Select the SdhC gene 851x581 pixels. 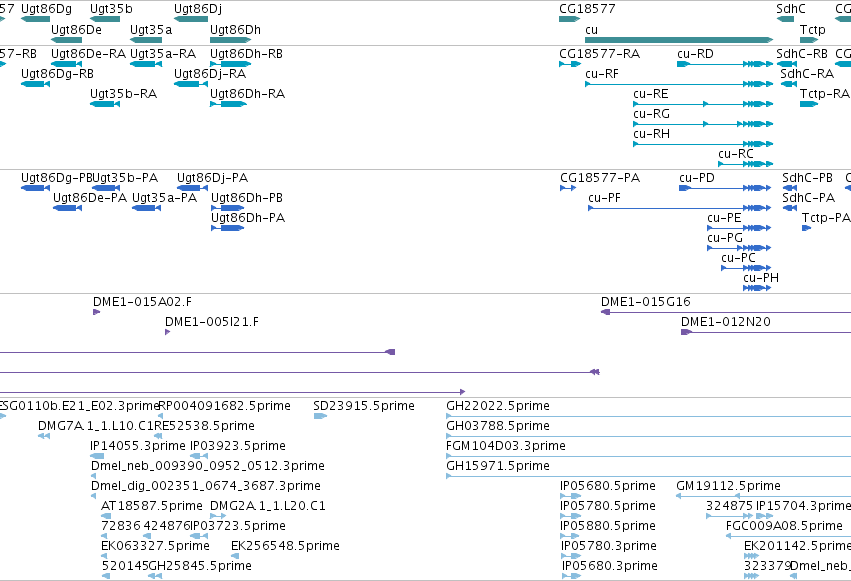[785, 19]
